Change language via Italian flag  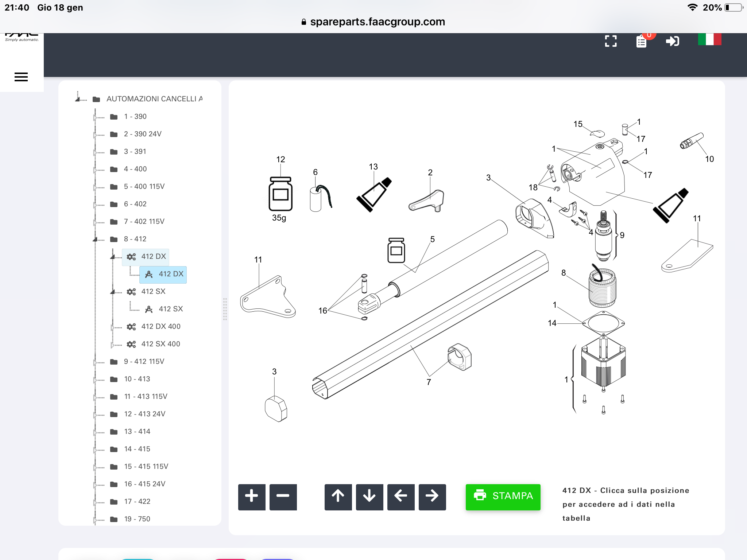point(709,39)
